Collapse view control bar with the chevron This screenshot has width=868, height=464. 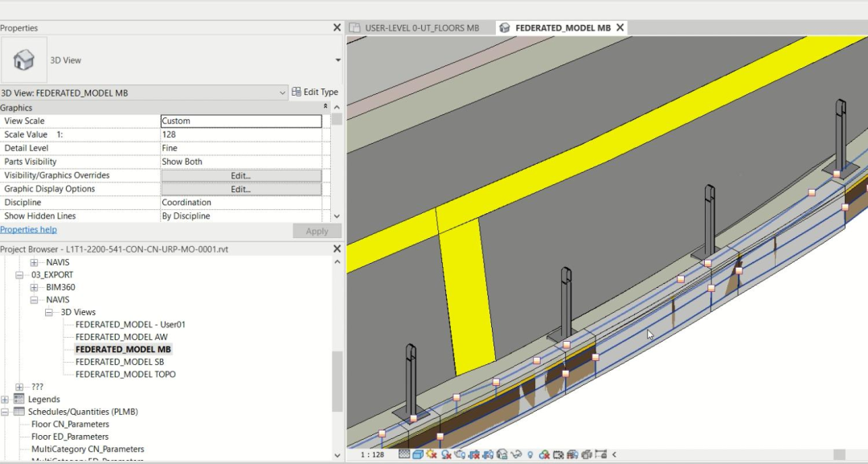(x=614, y=454)
